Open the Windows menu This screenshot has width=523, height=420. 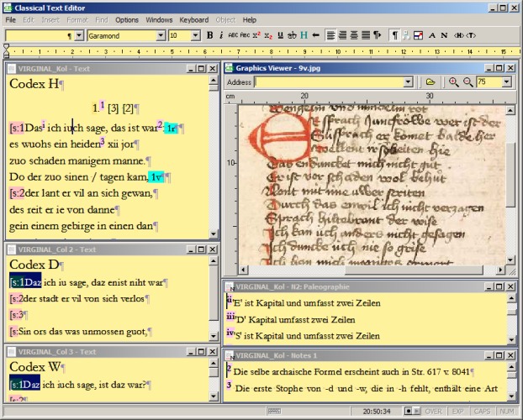(159, 20)
